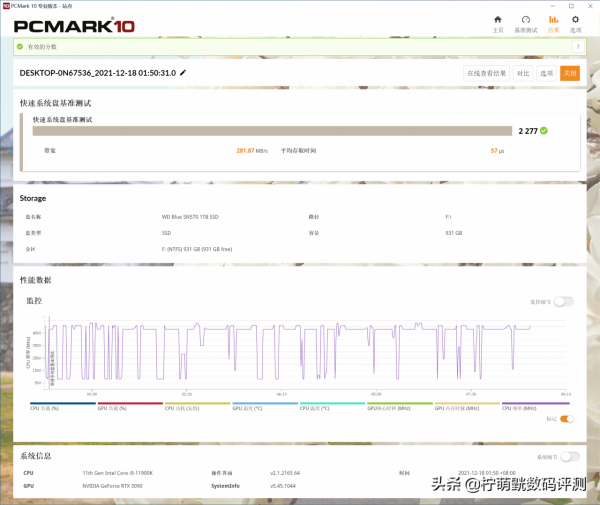Click the 11th Gen Intel Core i9-11900K text
This screenshot has height=505, width=600.
click(x=117, y=473)
